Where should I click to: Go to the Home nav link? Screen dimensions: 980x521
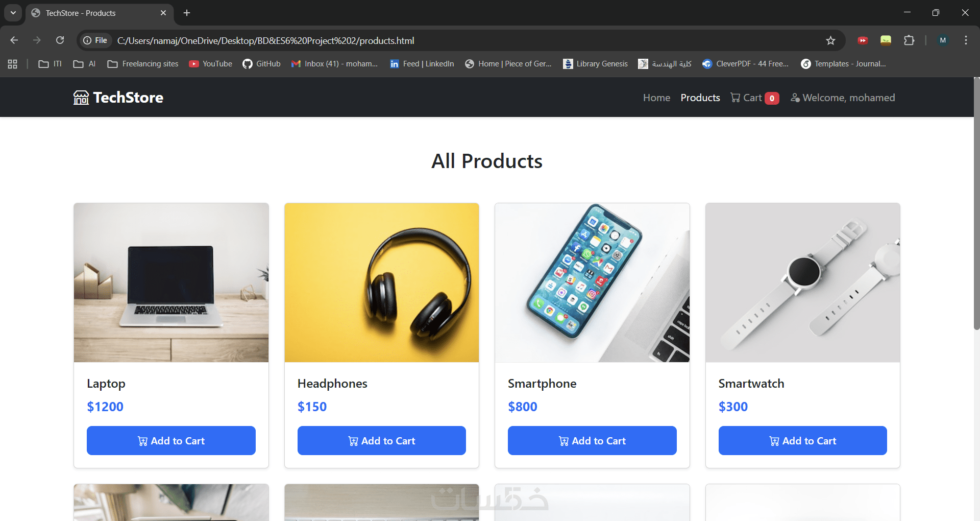656,98
